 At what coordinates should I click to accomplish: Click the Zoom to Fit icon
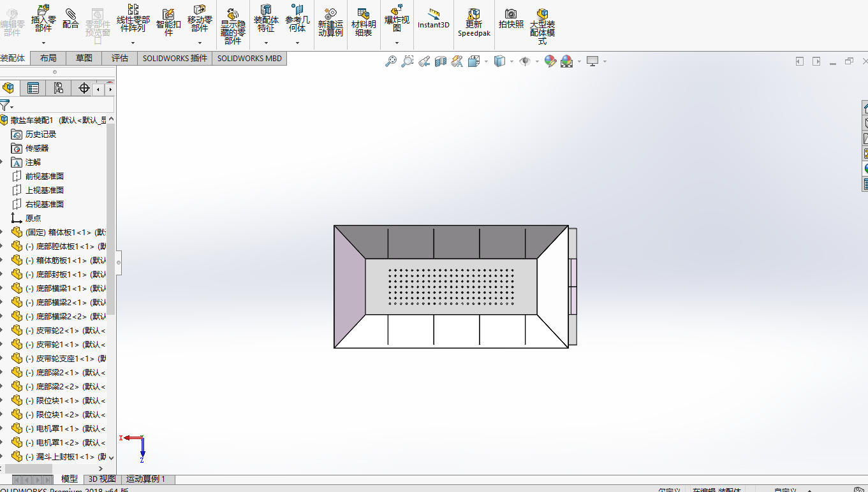click(391, 61)
